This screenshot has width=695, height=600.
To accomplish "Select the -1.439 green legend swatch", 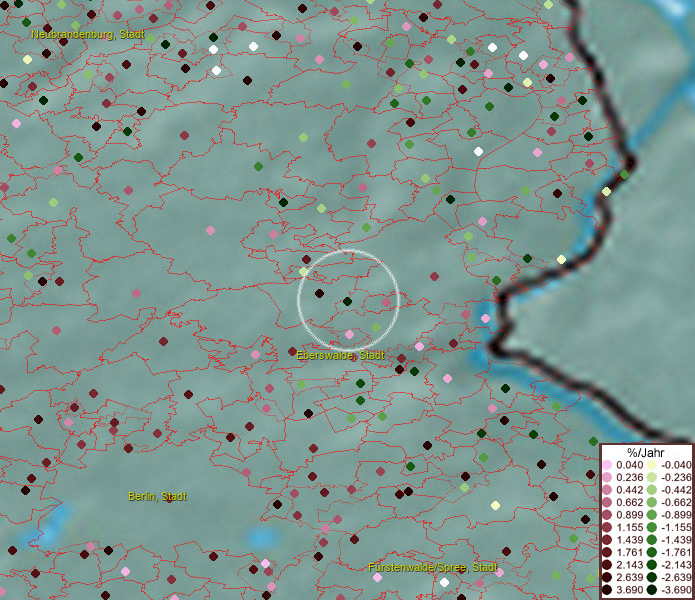I will [652, 540].
